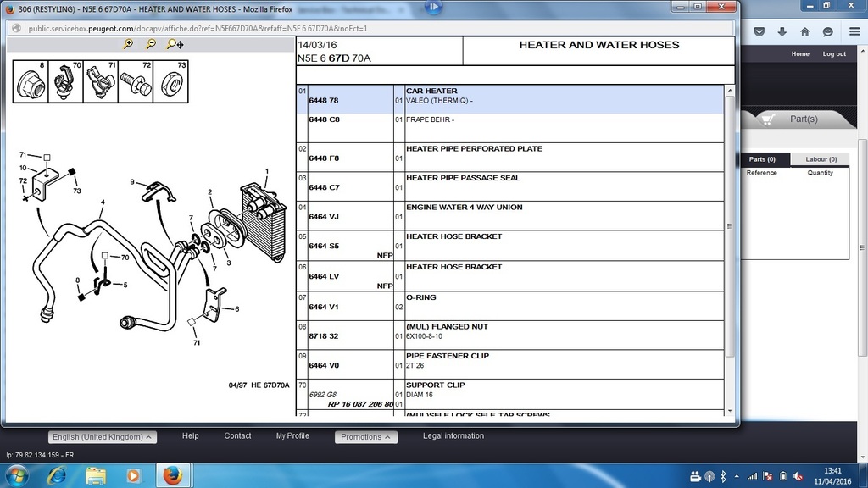Select part thumbnail 72 screw
Screen dimensions: 868x488
[136, 82]
